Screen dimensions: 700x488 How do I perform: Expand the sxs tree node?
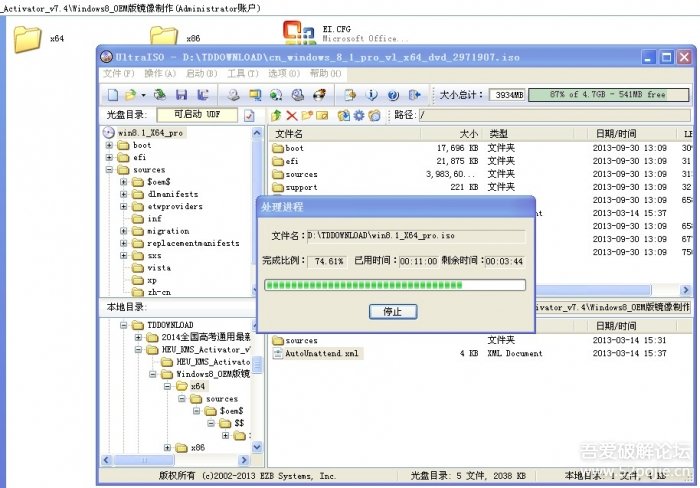tap(124, 255)
